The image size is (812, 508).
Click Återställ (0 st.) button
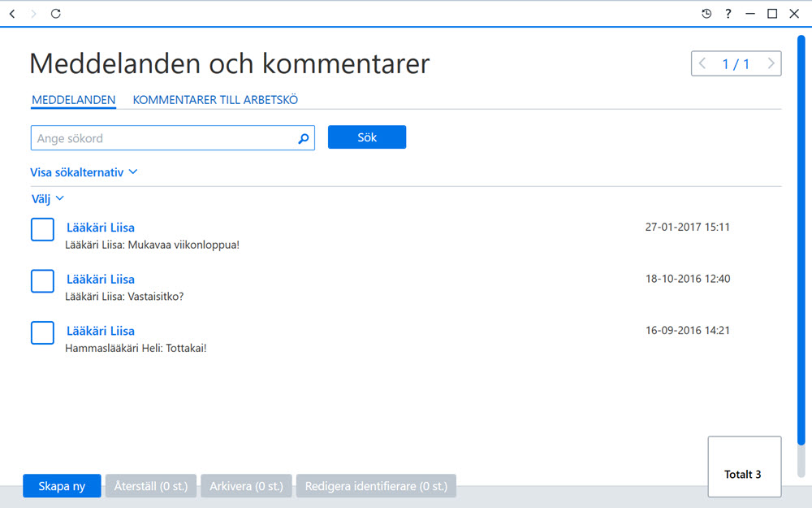151,486
